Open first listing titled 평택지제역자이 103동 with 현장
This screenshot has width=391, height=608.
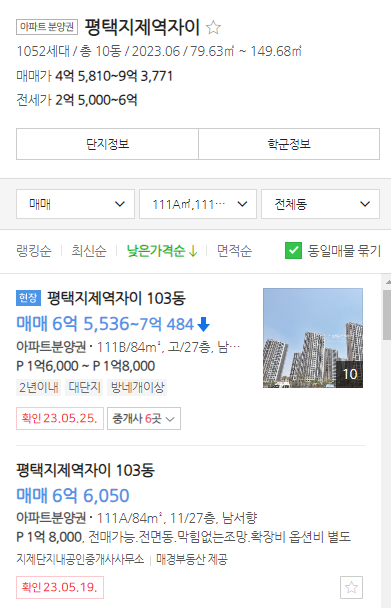coord(116,298)
